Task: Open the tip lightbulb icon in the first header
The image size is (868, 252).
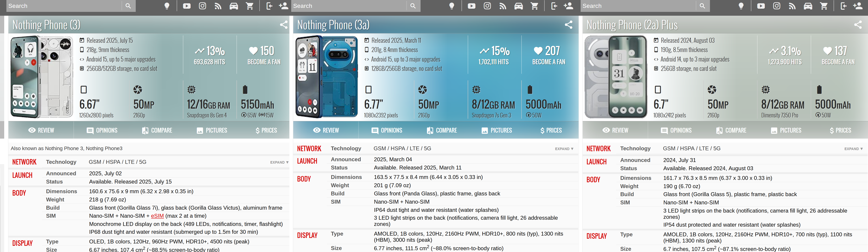Action: 167,6
